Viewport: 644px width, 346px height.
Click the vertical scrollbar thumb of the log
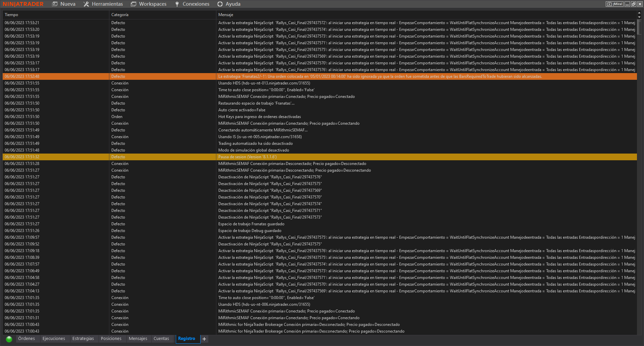coord(639,27)
